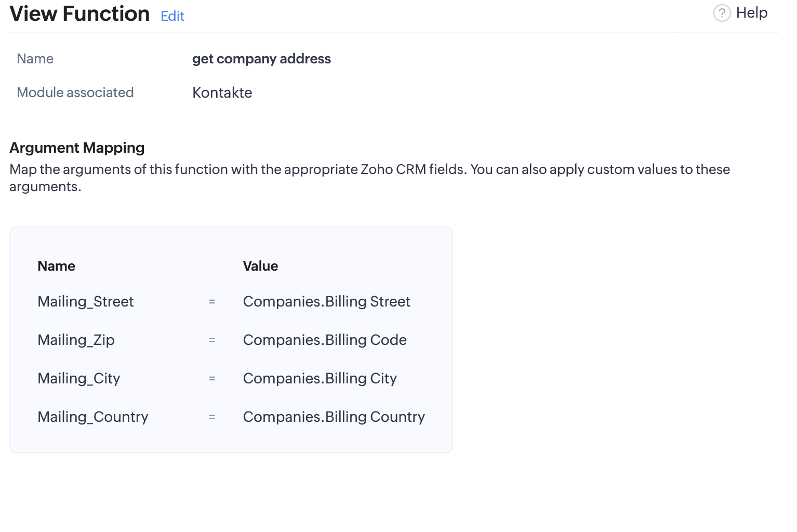Click the function name 'get company address'
797x532 pixels.
point(261,59)
